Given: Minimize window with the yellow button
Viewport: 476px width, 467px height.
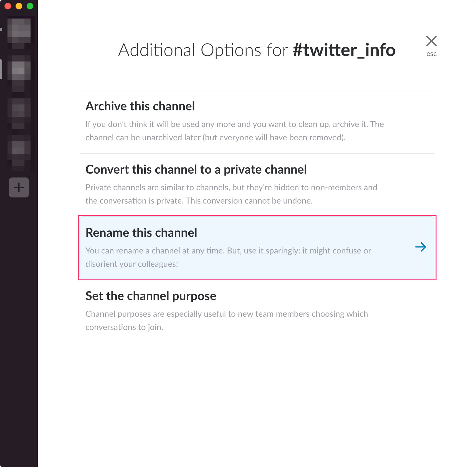Looking at the screenshot, I should coord(19,6).
